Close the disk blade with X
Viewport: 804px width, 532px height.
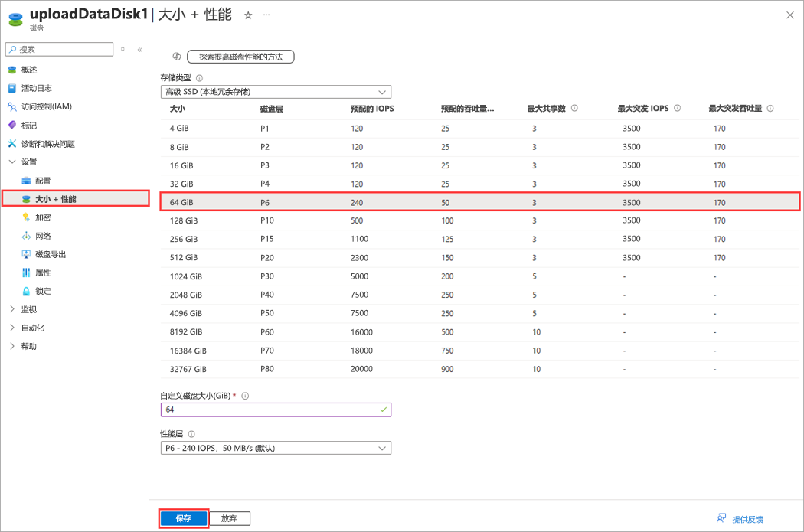point(789,15)
